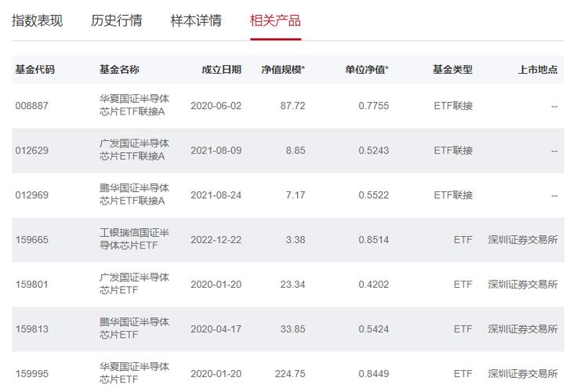This screenshot has height=392, width=580.
Task: Open 广发国证半导体芯片ETF name in row 159801
Action: [x=134, y=284]
